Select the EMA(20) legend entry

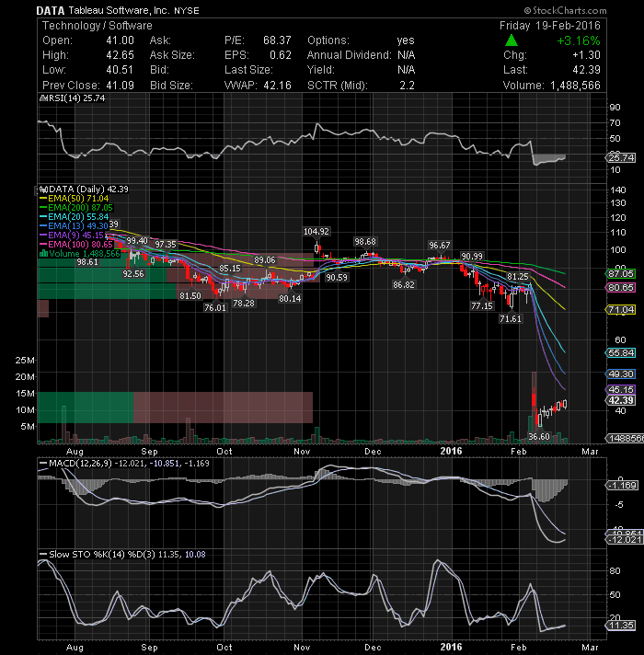[75, 217]
